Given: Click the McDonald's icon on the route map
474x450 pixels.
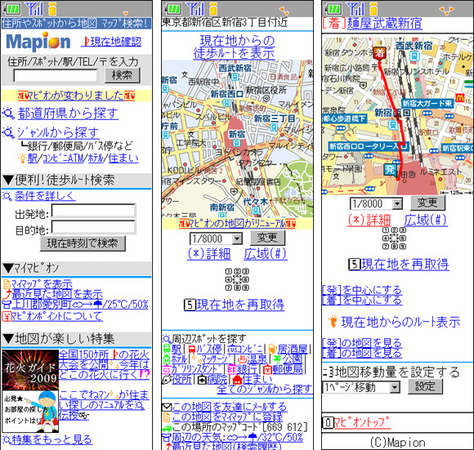Looking at the screenshot, I should [x=460, y=97].
